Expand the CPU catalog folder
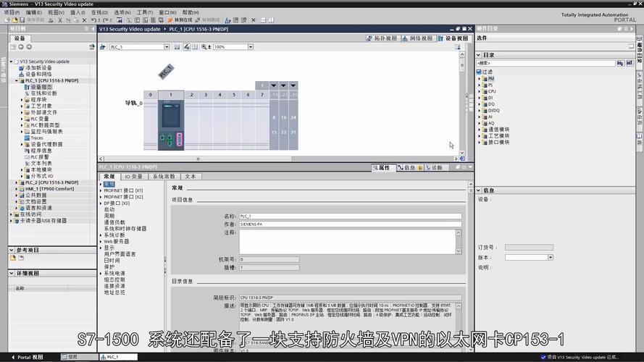This screenshot has width=644, height=362. 479,91
